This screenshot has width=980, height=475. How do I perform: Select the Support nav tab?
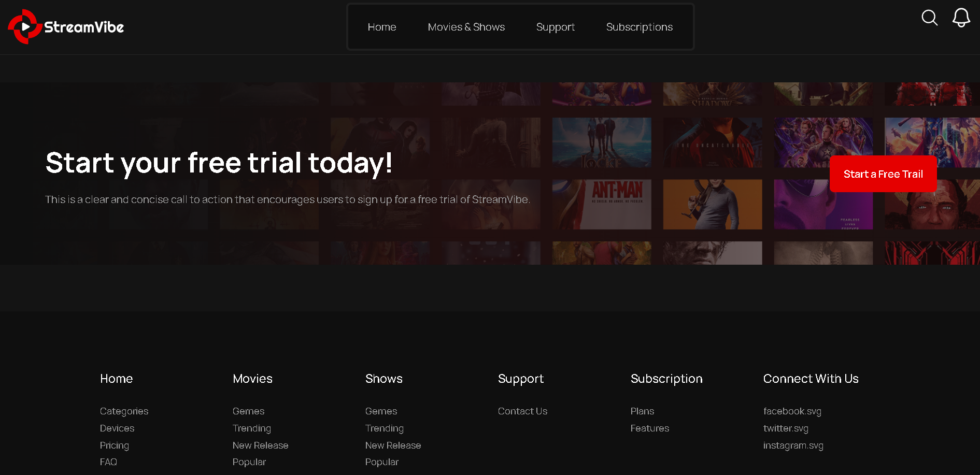click(x=556, y=27)
